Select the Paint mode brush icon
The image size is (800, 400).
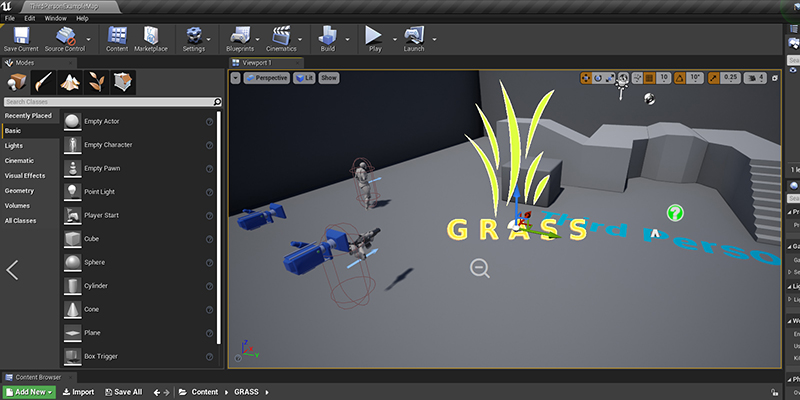pos(43,82)
